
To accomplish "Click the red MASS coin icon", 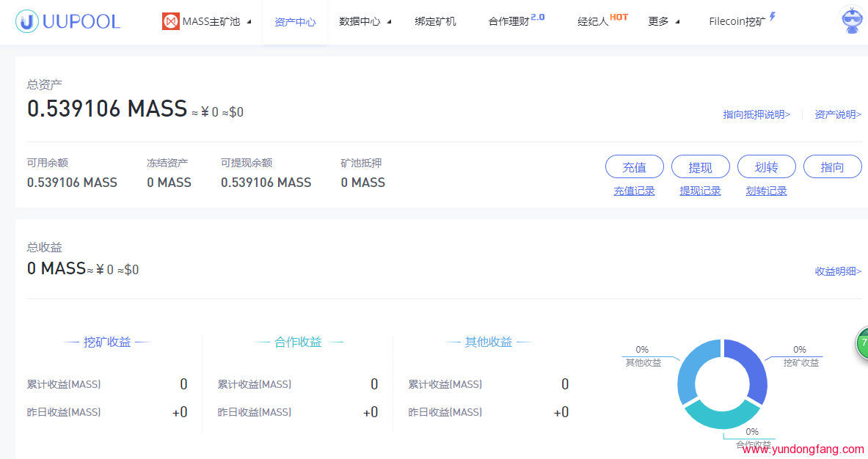I will (x=171, y=21).
